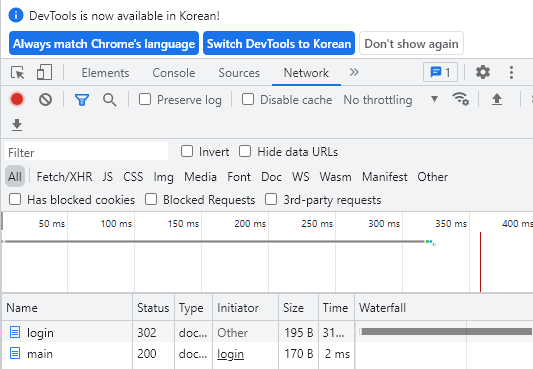533x369 pixels.
Task: Click the red load event line in overview
Action: pos(480,262)
